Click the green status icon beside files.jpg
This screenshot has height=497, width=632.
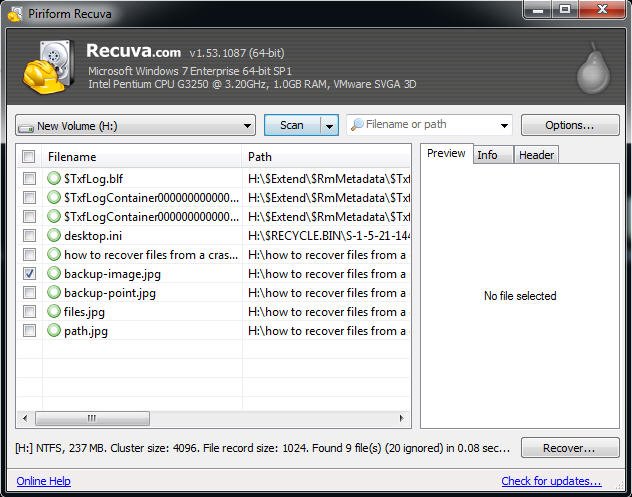54,311
